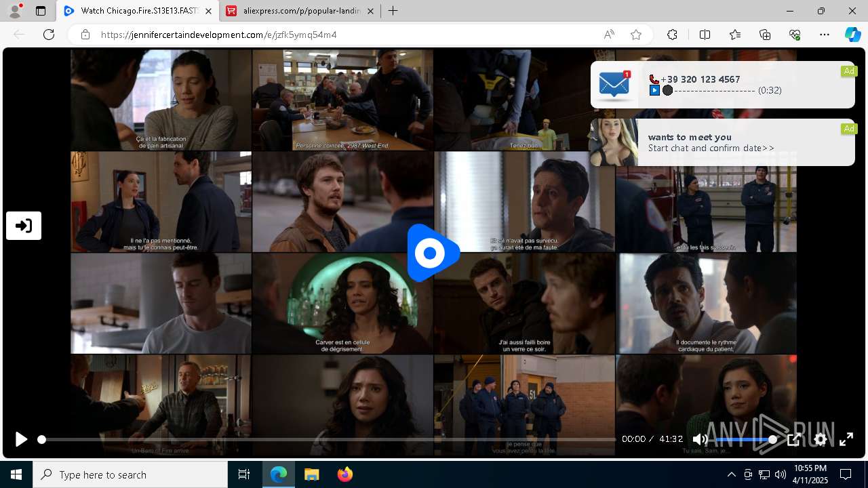This screenshot has width=868, height=488.
Task: Open Task View on taskbar
Action: (x=244, y=474)
